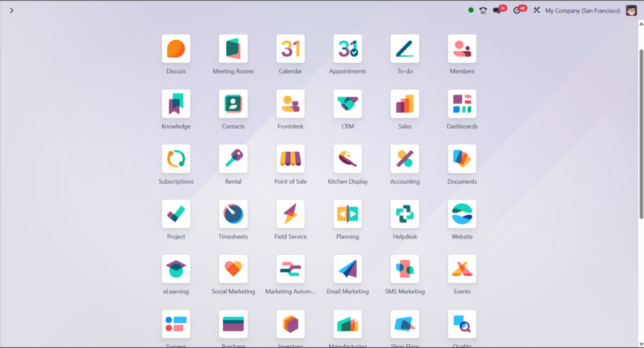Launch the Social Marketing app
Viewport: 644px width, 348px height.
(233, 269)
